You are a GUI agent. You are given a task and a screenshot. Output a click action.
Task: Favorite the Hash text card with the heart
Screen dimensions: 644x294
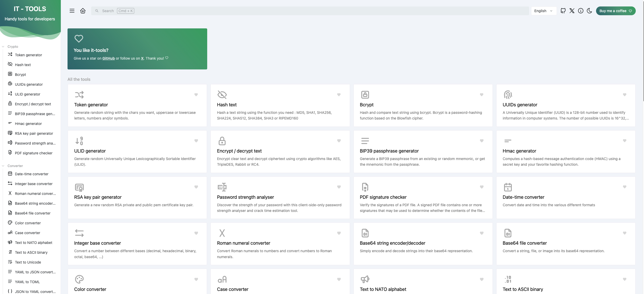(x=339, y=95)
